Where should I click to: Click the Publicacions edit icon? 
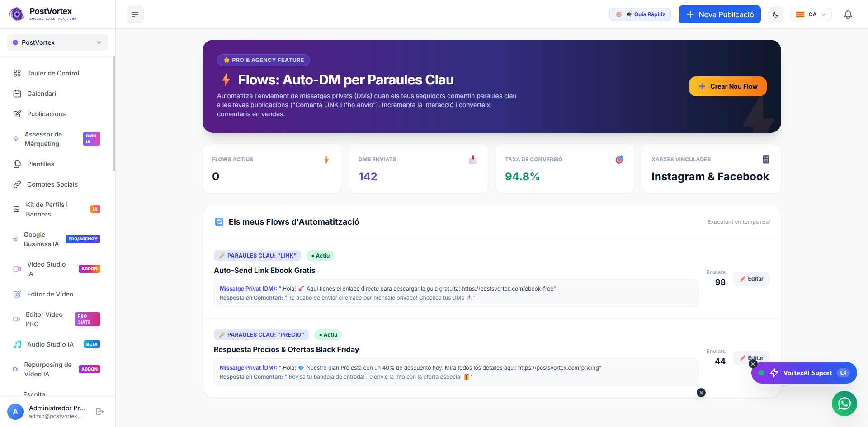point(17,114)
